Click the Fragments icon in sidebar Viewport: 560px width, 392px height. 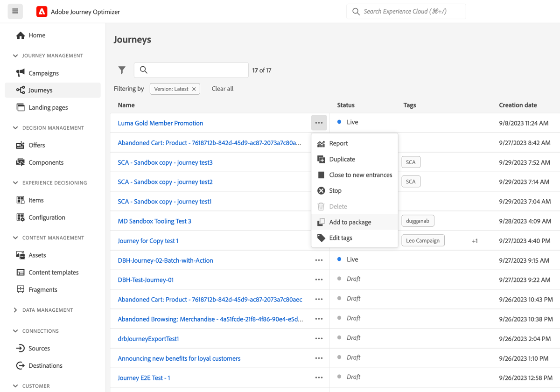20,289
